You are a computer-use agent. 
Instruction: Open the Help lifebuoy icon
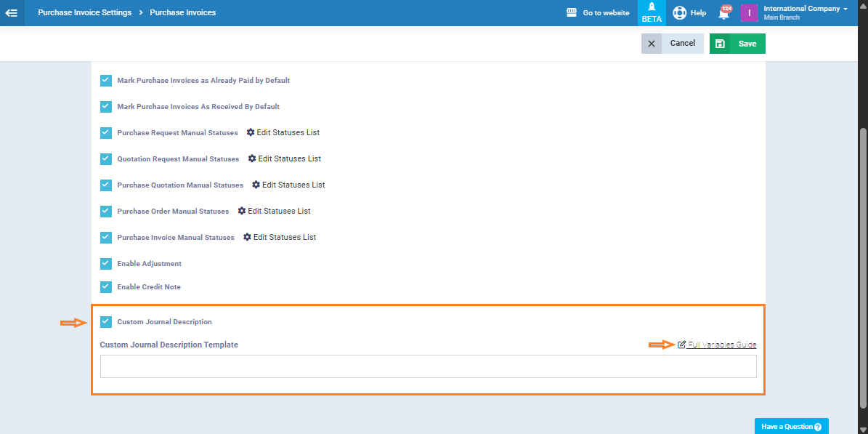pos(679,12)
